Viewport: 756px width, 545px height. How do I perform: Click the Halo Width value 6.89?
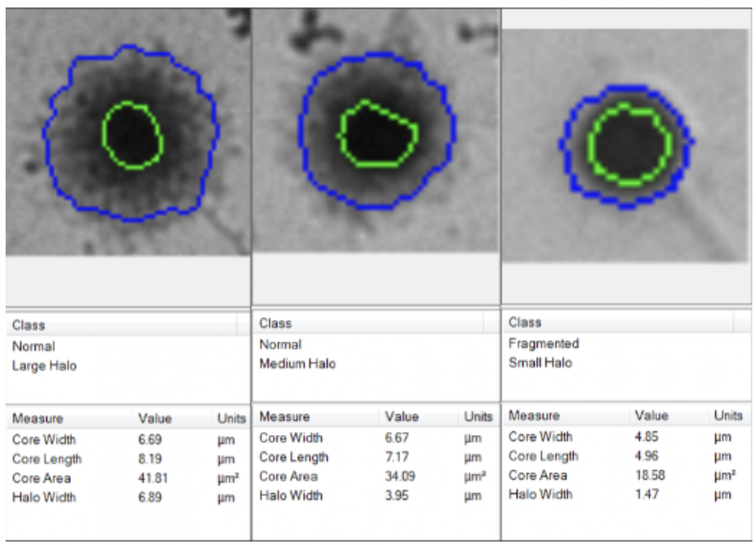(150, 497)
